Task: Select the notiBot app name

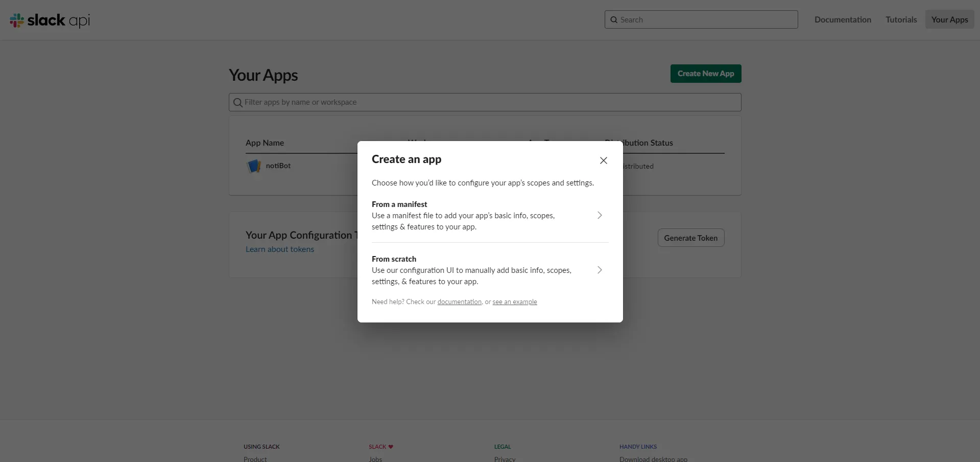Action: tap(278, 166)
